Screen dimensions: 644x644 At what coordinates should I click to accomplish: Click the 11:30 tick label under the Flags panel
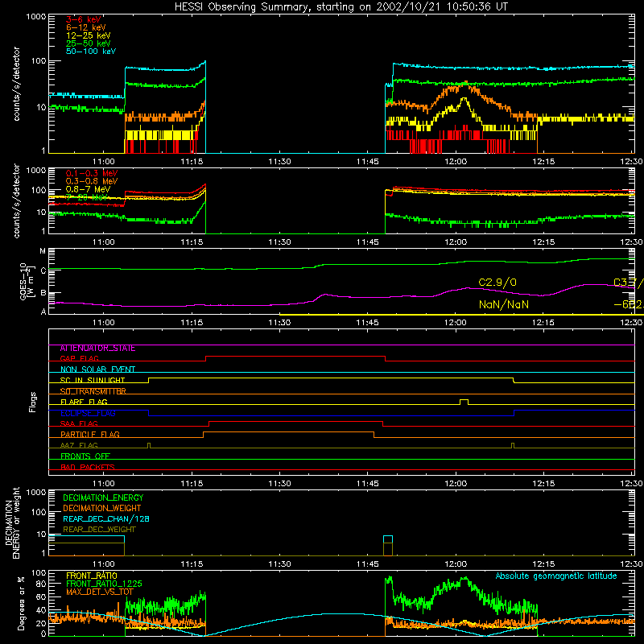point(279,484)
